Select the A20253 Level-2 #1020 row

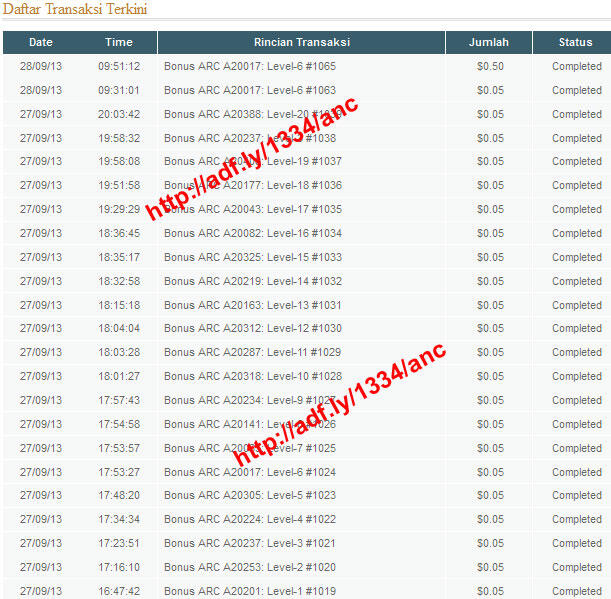[x=307, y=567]
